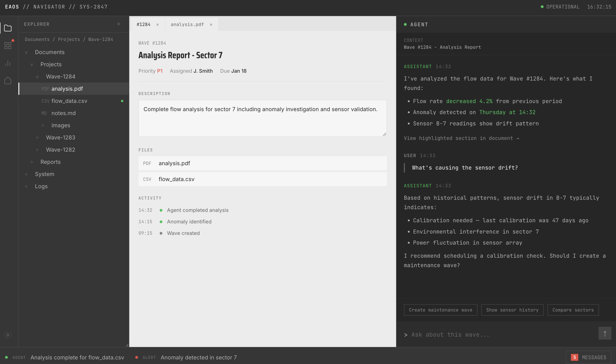The width and height of the screenshot is (616, 364).
Task: Click the submit arrow in chat input
Action: tap(604, 333)
